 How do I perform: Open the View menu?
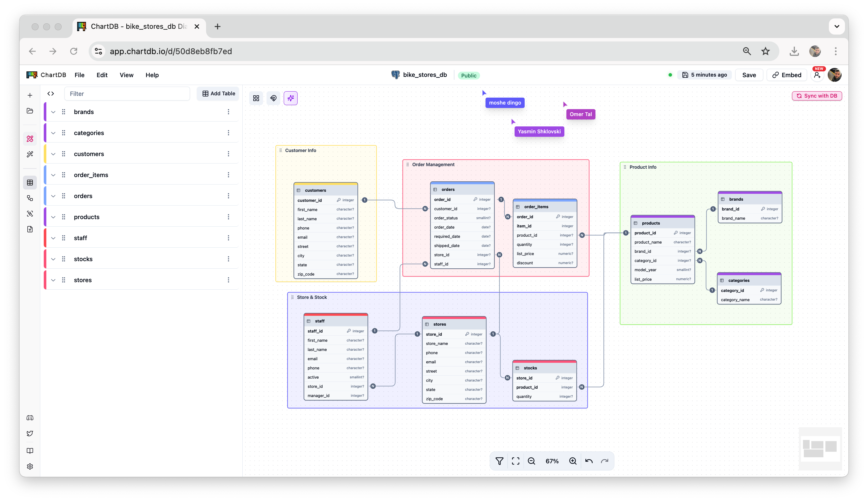pyautogui.click(x=126, y=75)
